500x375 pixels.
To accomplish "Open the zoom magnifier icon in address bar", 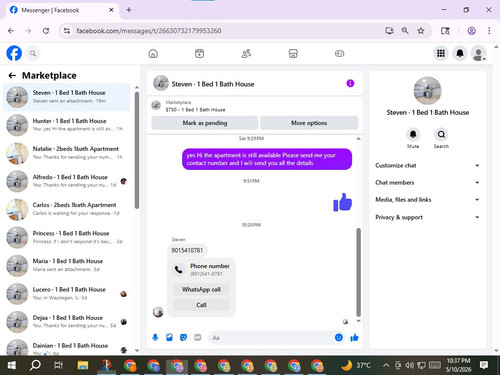I will point(405,31).
